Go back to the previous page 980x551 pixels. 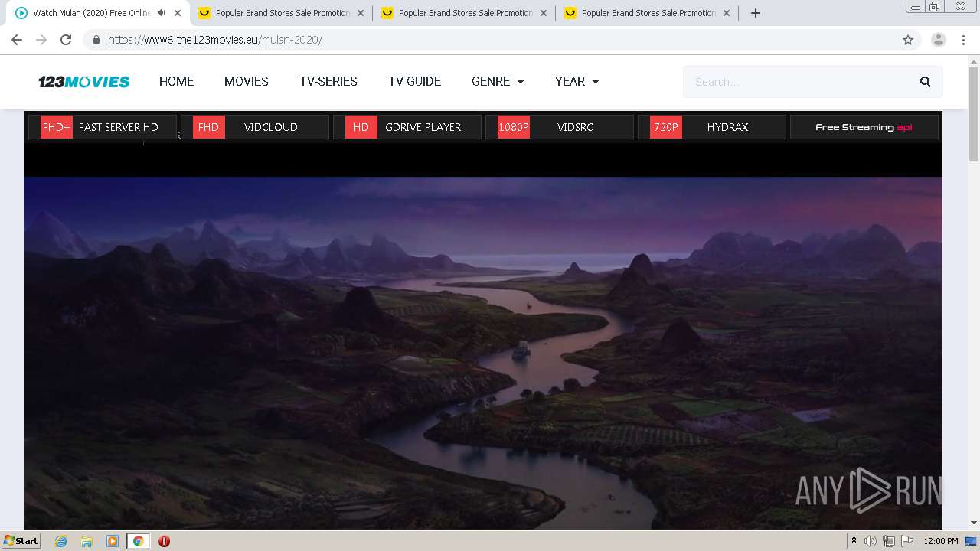17,40
